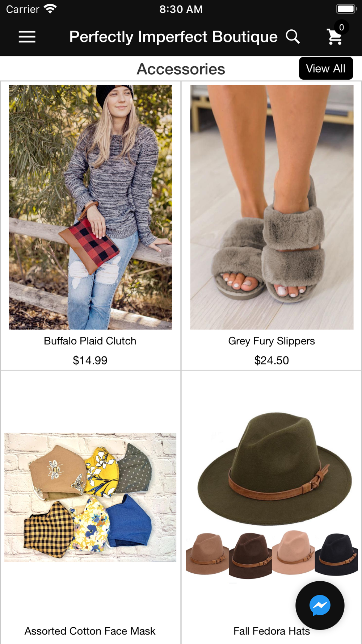
Task: Click the View All button
Action: (326, 68)
